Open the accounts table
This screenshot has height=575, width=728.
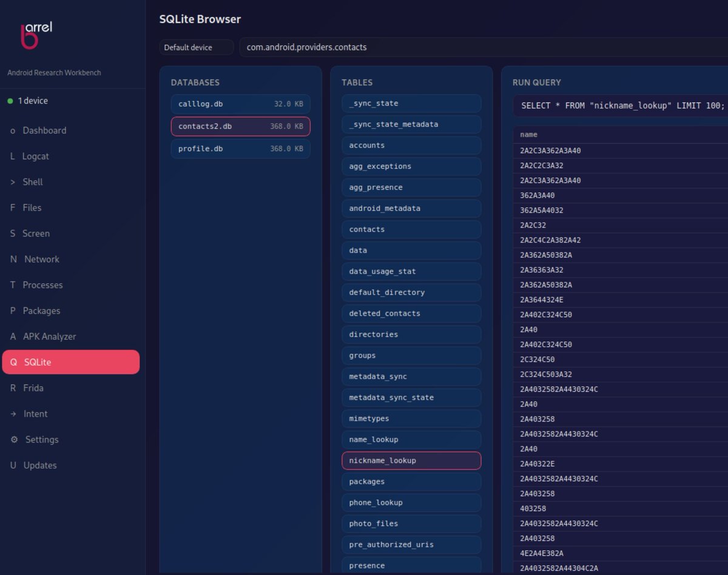pyautogui.click(x=411, y=145)
